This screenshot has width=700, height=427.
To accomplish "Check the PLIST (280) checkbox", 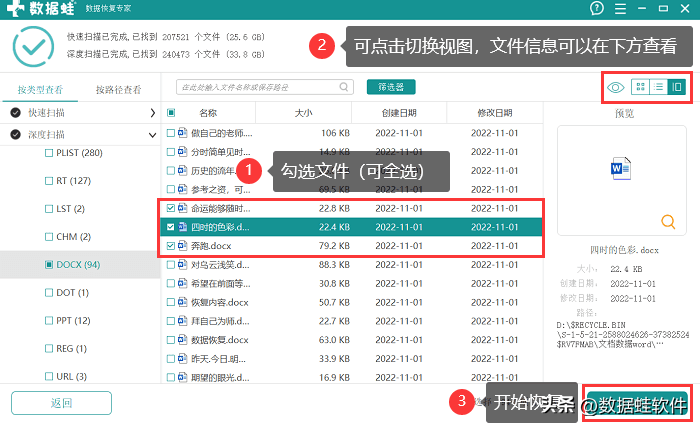I will point(49,153).
